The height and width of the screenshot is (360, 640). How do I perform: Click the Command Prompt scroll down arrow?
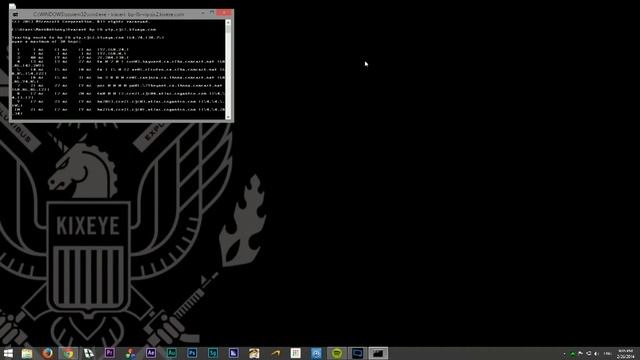228,117
